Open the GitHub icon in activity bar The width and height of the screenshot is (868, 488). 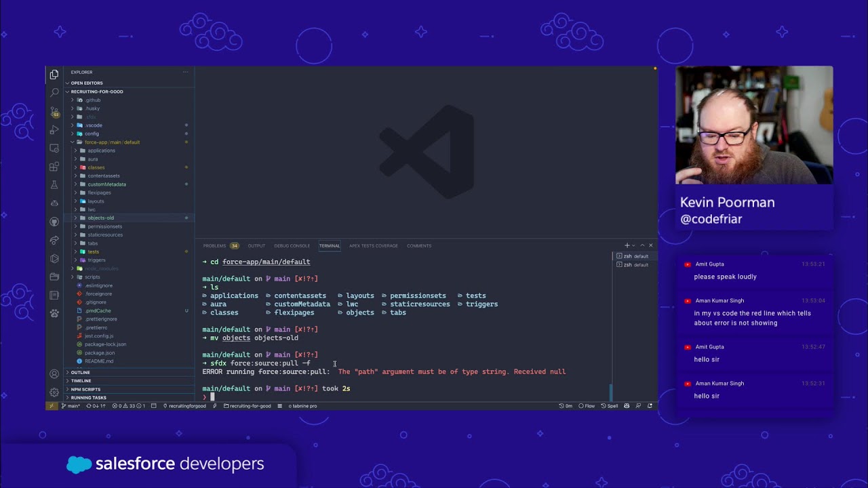pos(54,222)
